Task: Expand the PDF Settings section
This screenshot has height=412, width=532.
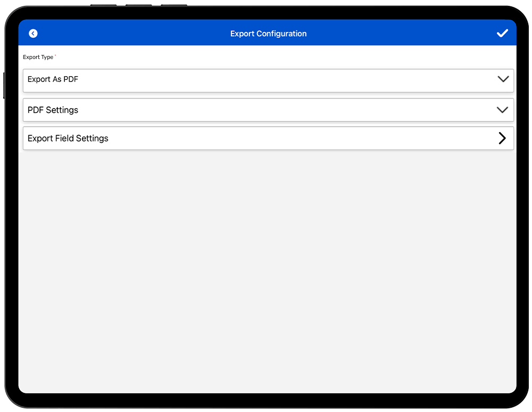Action: pyautogui.click(x=268, y=110)
